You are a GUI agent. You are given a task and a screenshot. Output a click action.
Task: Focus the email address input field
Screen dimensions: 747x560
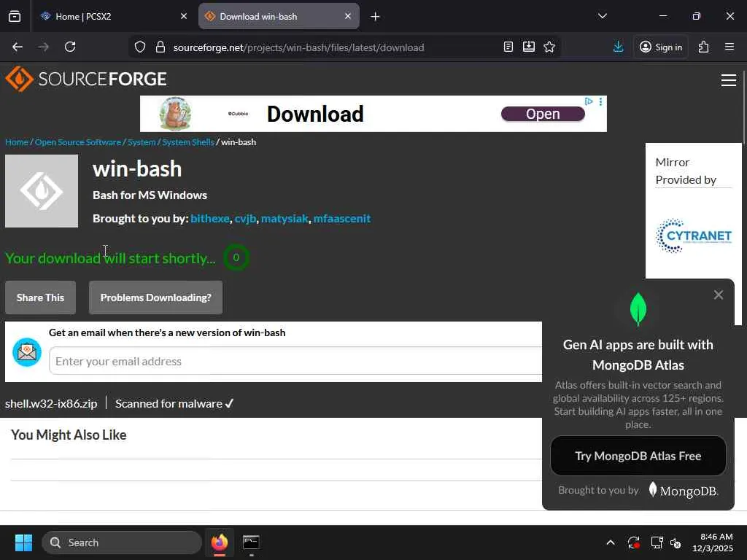pos(295,361)
